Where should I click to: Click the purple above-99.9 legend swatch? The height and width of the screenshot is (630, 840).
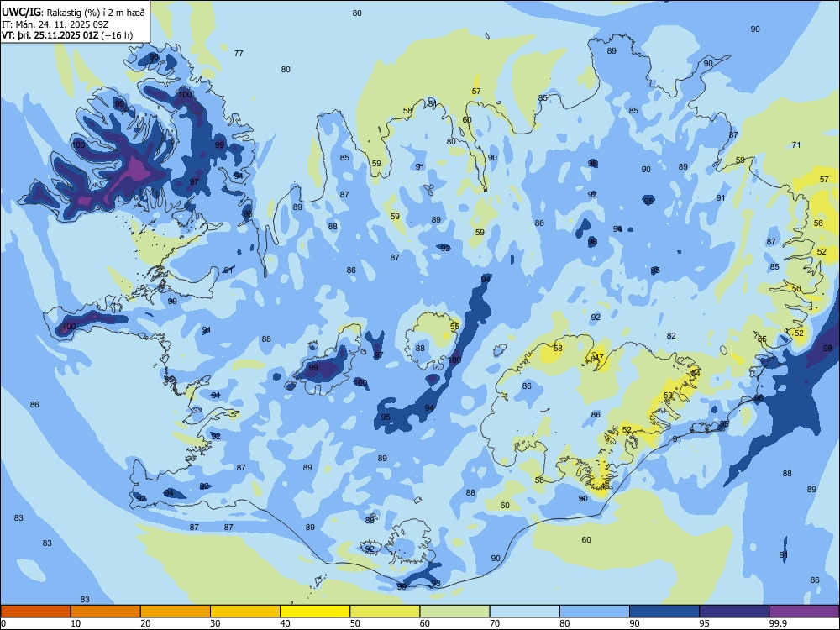804,612
